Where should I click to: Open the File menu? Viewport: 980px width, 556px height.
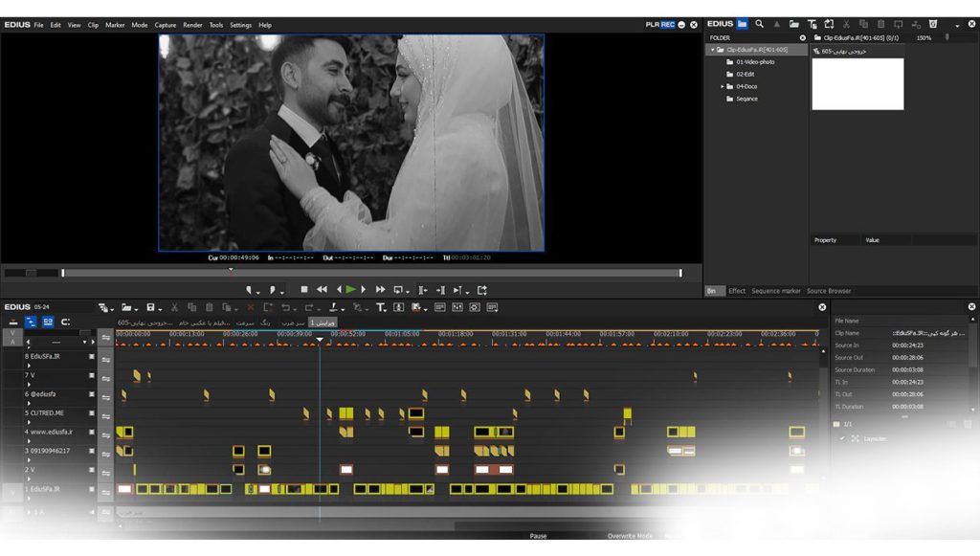[38, 25]
